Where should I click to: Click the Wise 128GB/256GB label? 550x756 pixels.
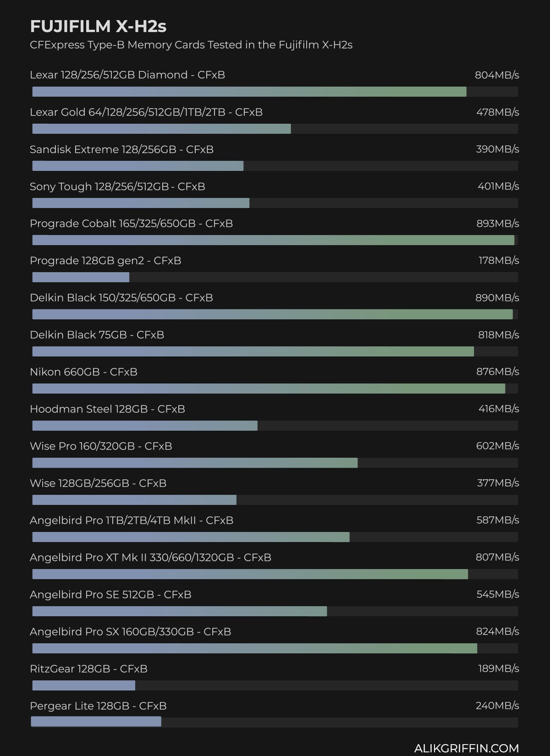(x=98, y=483)
